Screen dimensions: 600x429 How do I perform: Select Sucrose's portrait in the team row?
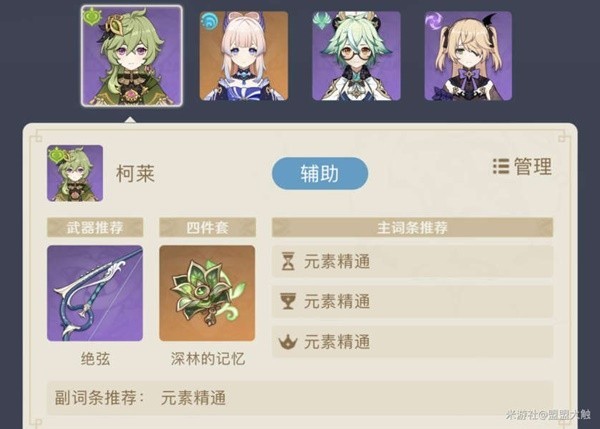[356, 56]
